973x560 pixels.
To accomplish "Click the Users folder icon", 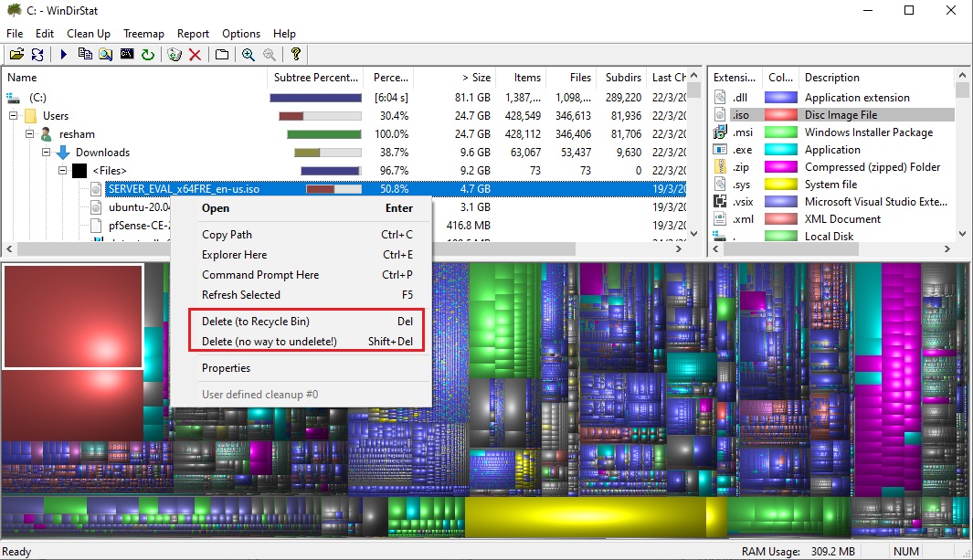I will pyautogui.click(x=30, y=116).
